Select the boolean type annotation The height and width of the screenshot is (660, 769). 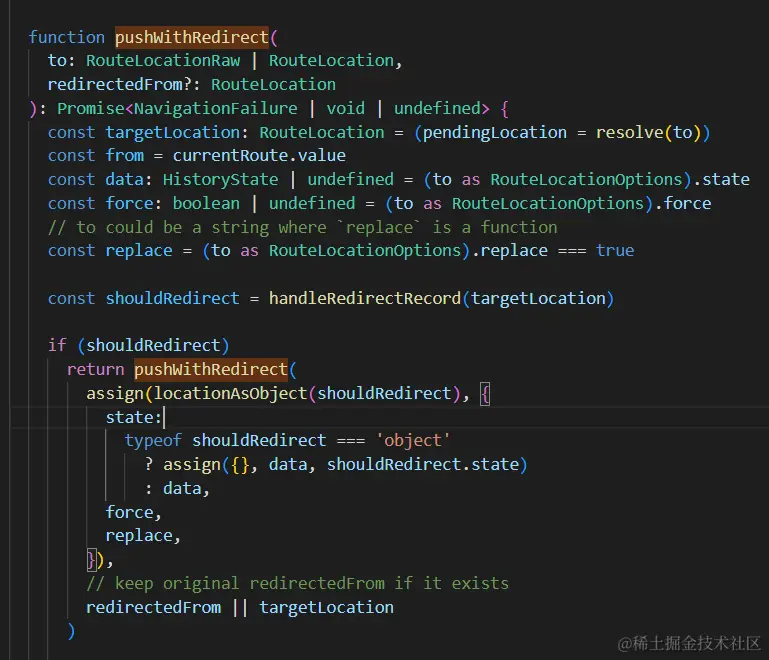[206, 203]
